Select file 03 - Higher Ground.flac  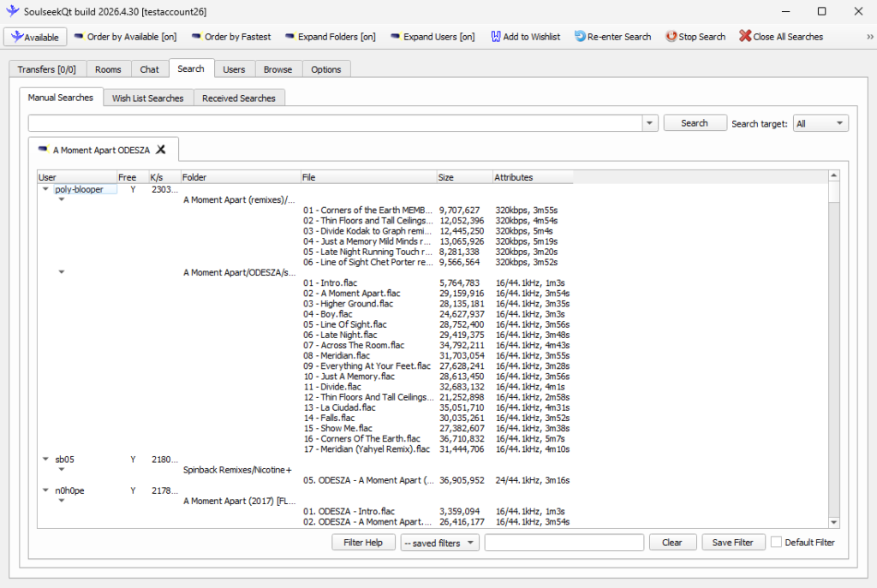(348, 304)
